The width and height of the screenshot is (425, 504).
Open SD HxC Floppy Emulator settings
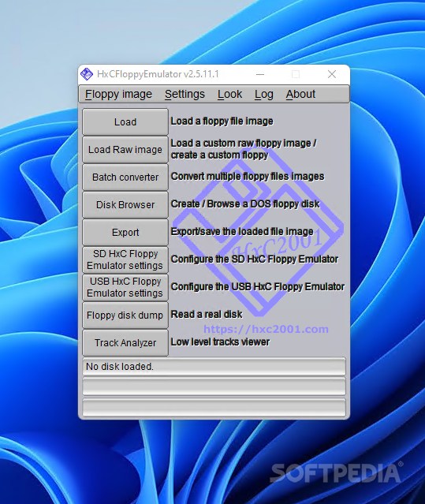[x=125, y=259]
